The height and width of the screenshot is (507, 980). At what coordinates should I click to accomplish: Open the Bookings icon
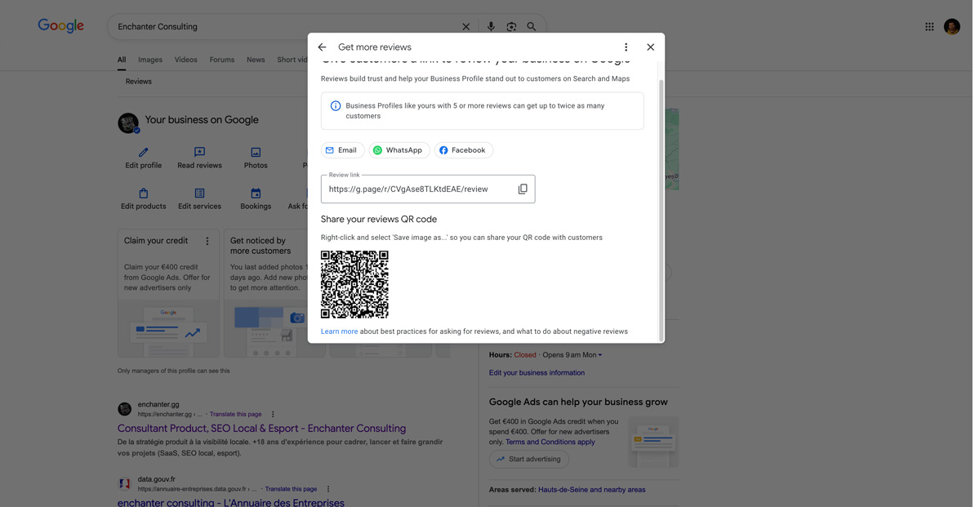pos(256,193)
